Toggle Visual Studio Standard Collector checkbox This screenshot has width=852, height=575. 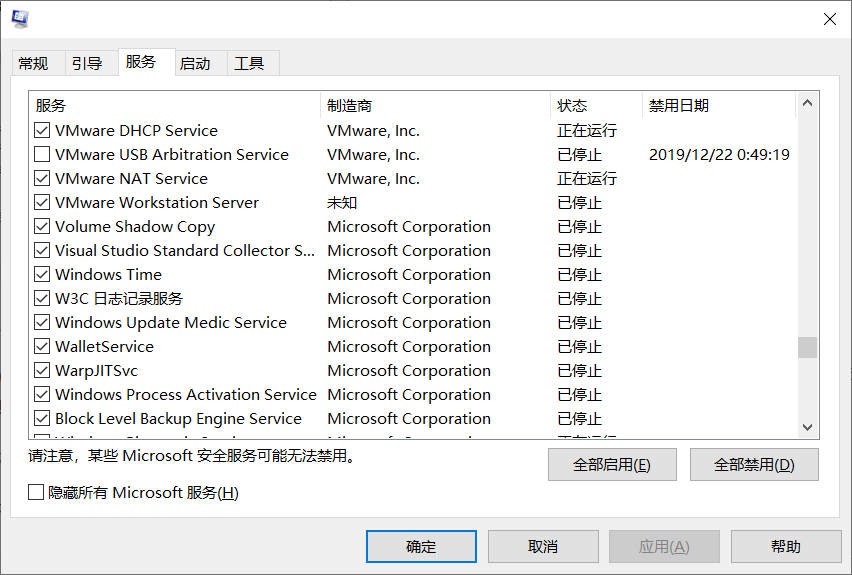[x=42, y=250]
